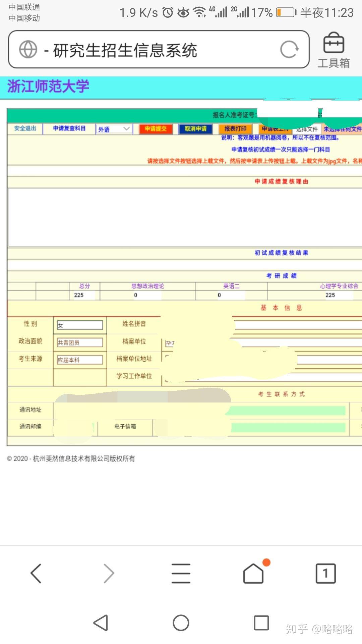Click the 考研成绩 section heading
This screenshot has width=362, height=644.
(x=282, y=276)
